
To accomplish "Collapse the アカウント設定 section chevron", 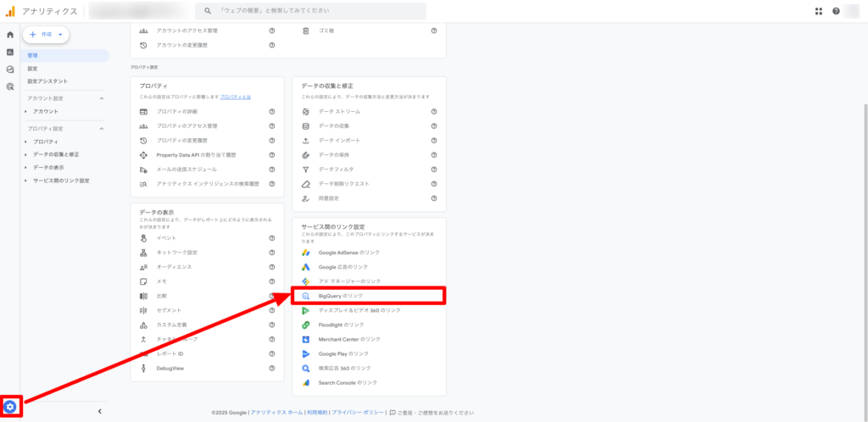I will (102, 99).
